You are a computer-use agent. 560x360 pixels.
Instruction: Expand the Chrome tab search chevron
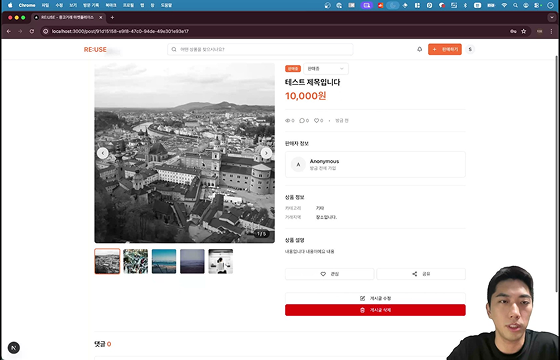[552, 18]
